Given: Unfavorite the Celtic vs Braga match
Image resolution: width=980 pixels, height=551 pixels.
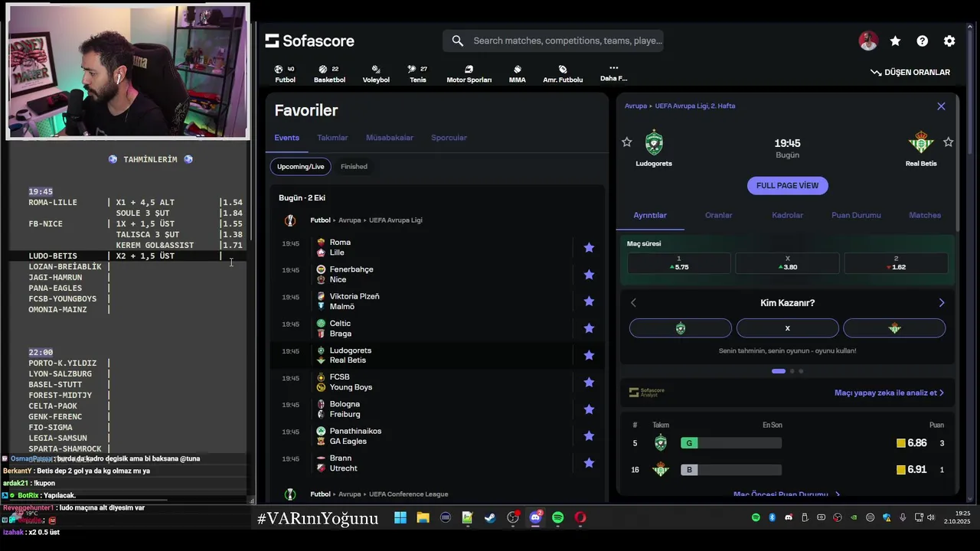Looking at the screenshot, I should [589, 328].
